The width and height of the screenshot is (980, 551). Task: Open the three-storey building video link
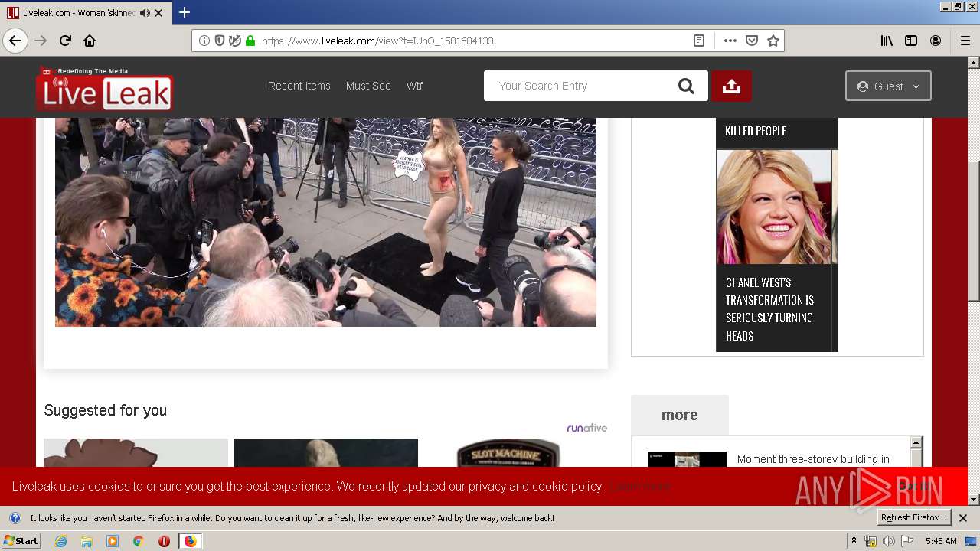click(x=812, y=459)
